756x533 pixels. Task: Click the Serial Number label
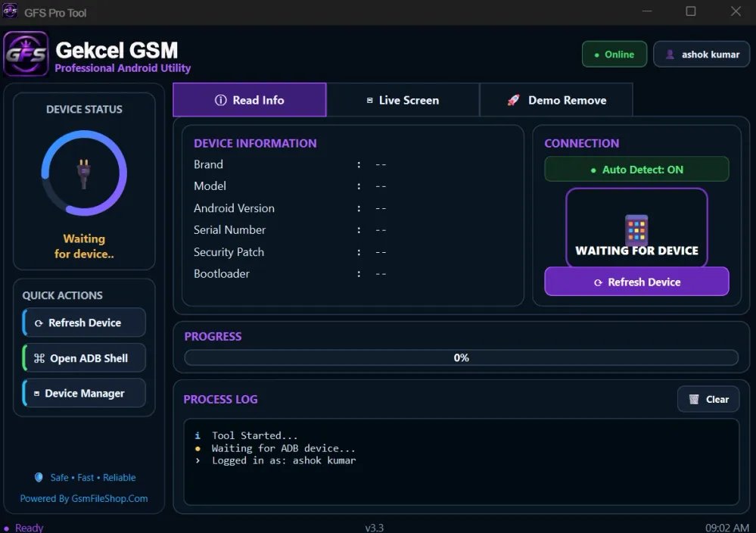(229, 230)
